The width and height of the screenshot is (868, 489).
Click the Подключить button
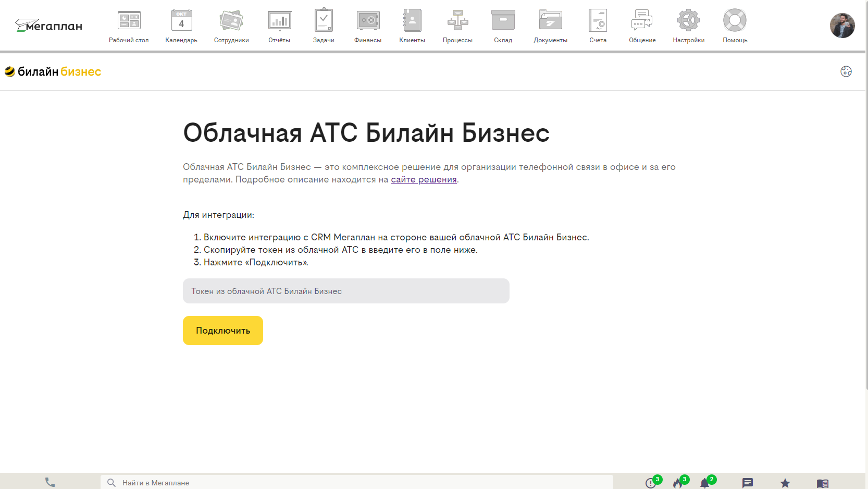coord(223,331)
